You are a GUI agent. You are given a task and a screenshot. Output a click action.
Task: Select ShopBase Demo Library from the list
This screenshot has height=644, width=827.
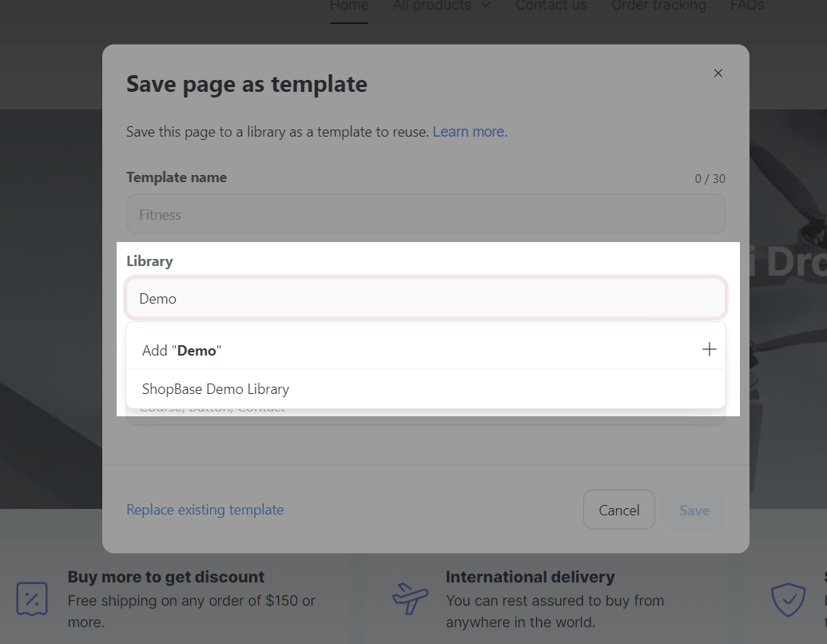(x=216, y=389)
